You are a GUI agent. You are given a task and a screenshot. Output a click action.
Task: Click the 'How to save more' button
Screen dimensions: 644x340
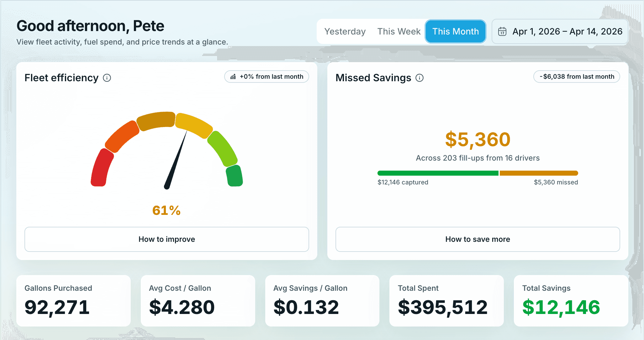pos(478,239)
